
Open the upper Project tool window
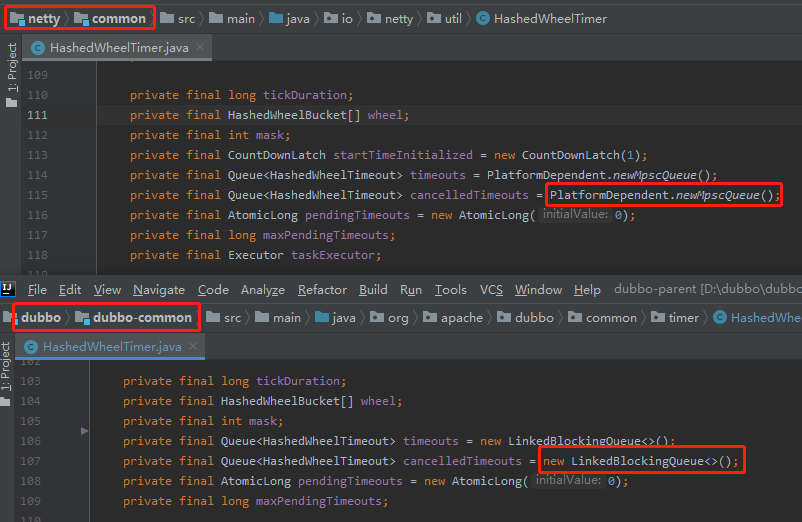click(11, 75)
